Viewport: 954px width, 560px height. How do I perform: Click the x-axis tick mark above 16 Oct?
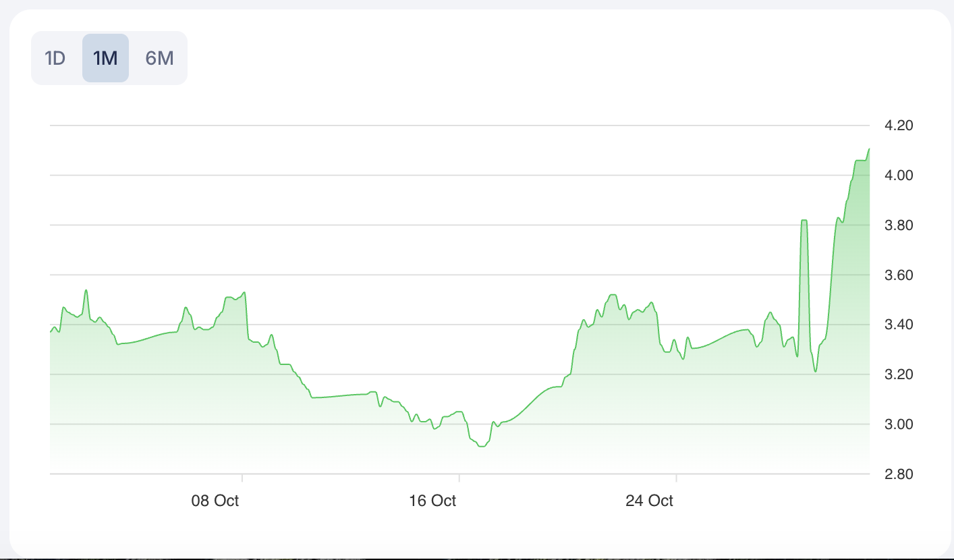point(459,478)
